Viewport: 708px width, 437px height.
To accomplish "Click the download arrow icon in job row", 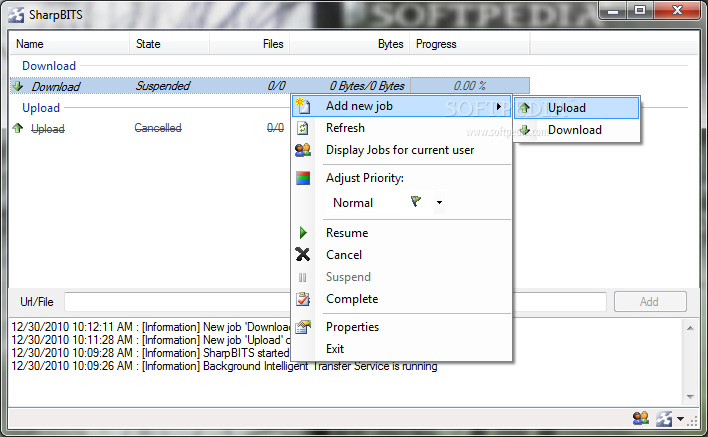I will pyautogui.click(x=18, y=86).
